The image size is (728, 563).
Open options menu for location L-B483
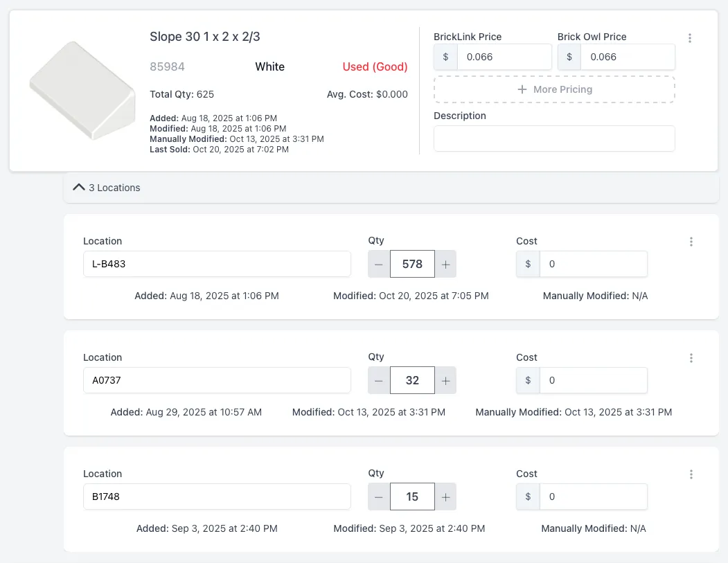pyautogui.click(x=691, y=242)
